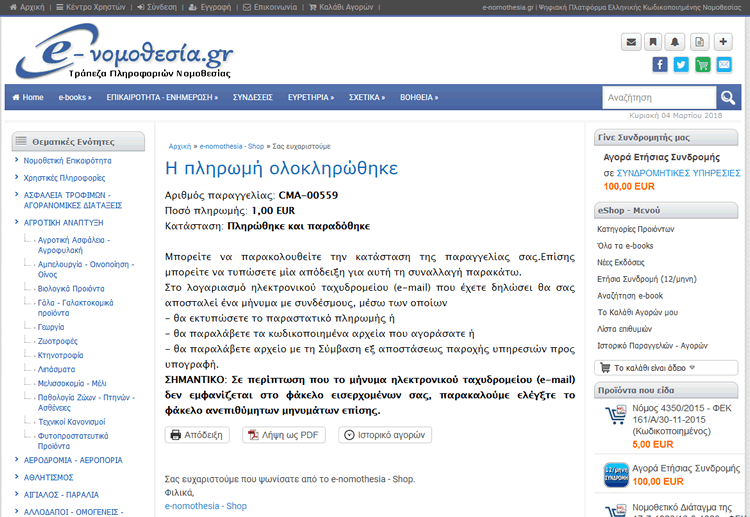The height and width of the screenshot is (517, 750).
Task: Click the notification bell icon
Action: 676,42
